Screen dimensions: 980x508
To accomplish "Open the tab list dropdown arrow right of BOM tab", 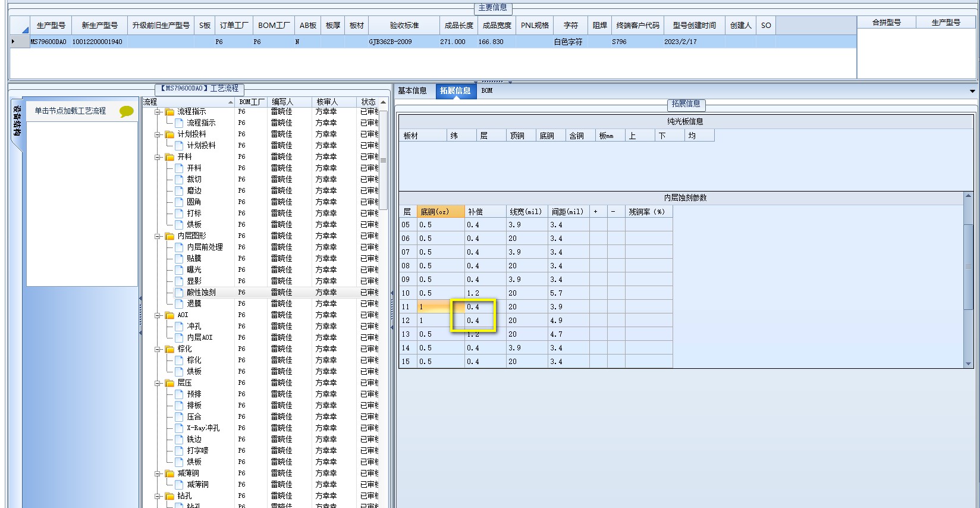I will 972,91.
